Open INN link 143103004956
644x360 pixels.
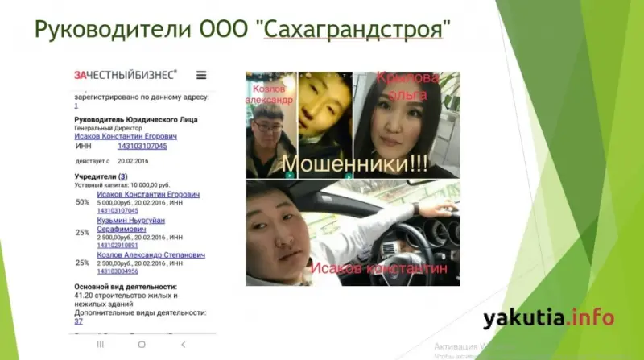coord(118,271)
